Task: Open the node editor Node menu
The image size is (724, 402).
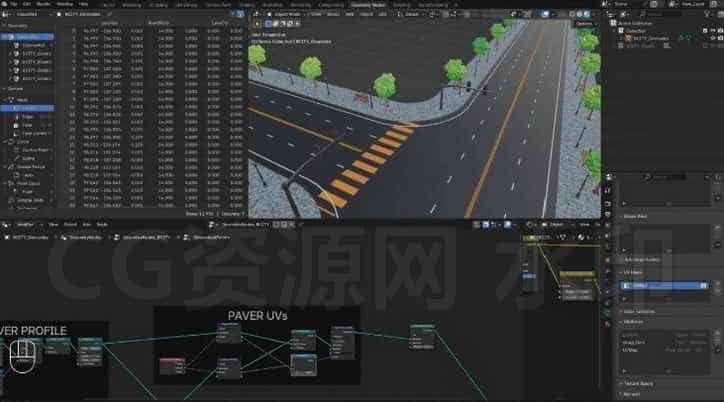Action: (x=102, y=225)
